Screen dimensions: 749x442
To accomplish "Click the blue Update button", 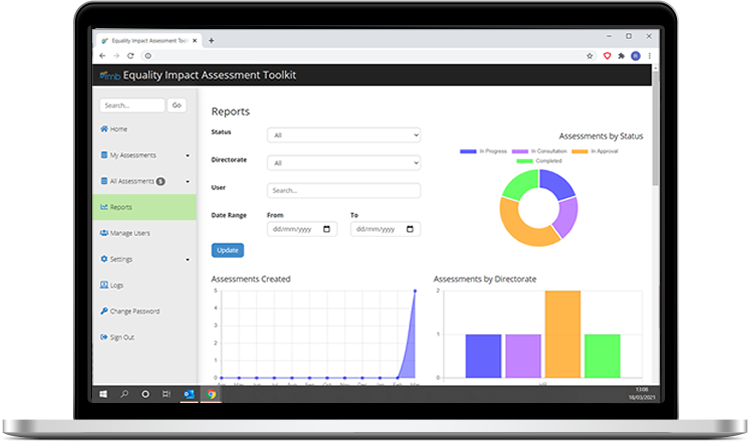I will pos(227,250).
